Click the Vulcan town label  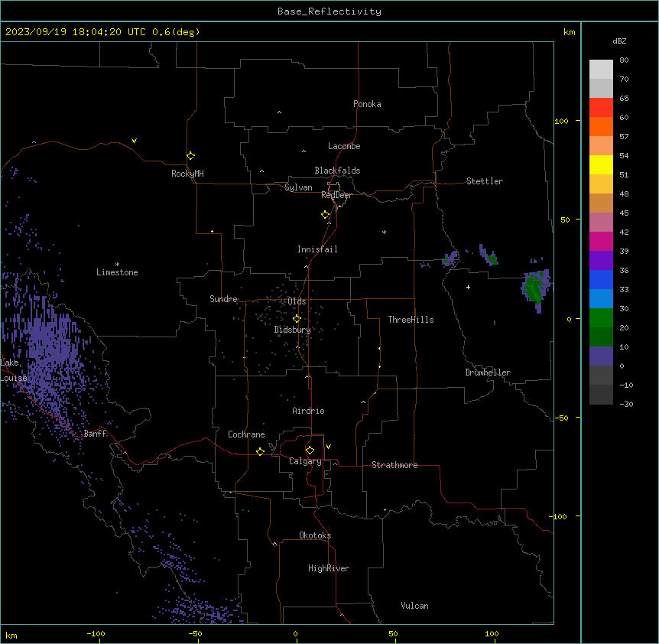[414, 606]
